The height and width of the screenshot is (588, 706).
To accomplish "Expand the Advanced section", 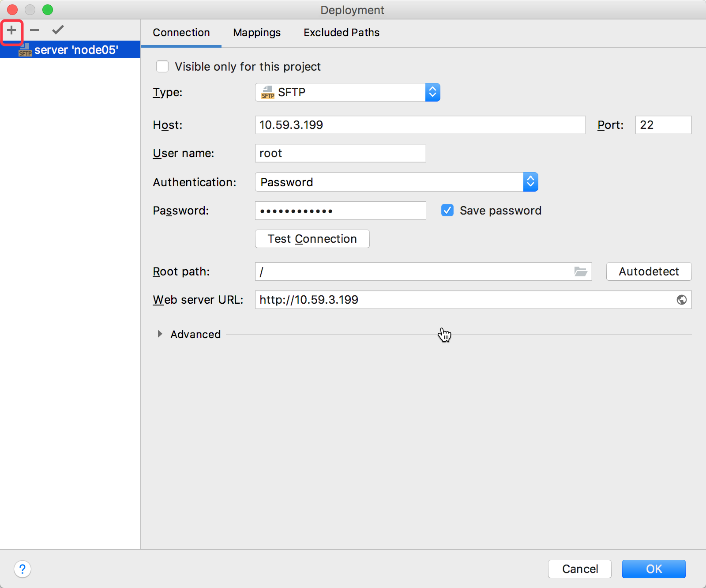I will tap(160, 334).
